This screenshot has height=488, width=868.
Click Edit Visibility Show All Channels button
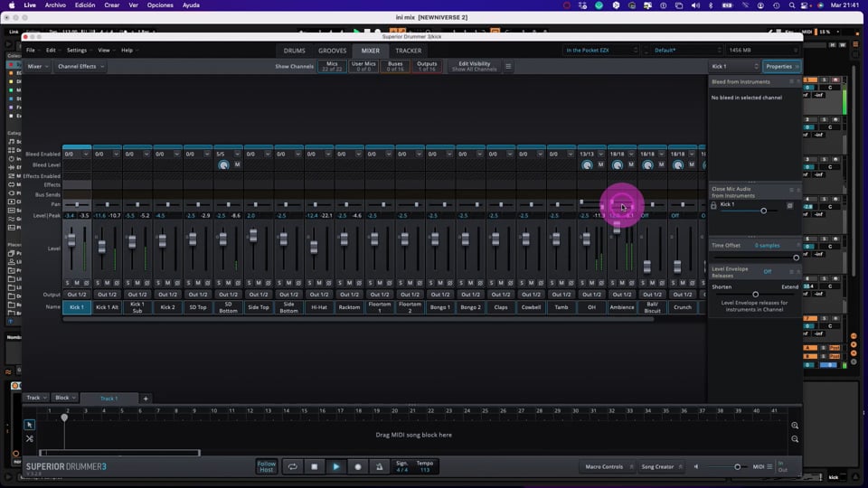(475, 66)
